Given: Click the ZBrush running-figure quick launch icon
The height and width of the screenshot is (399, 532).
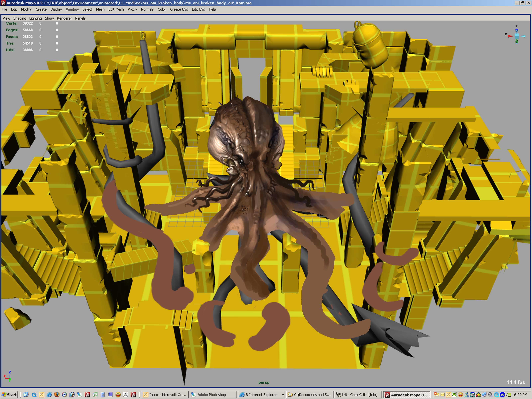Looking at the screenshot, I should pyautogui.click(x=126, y=395).
